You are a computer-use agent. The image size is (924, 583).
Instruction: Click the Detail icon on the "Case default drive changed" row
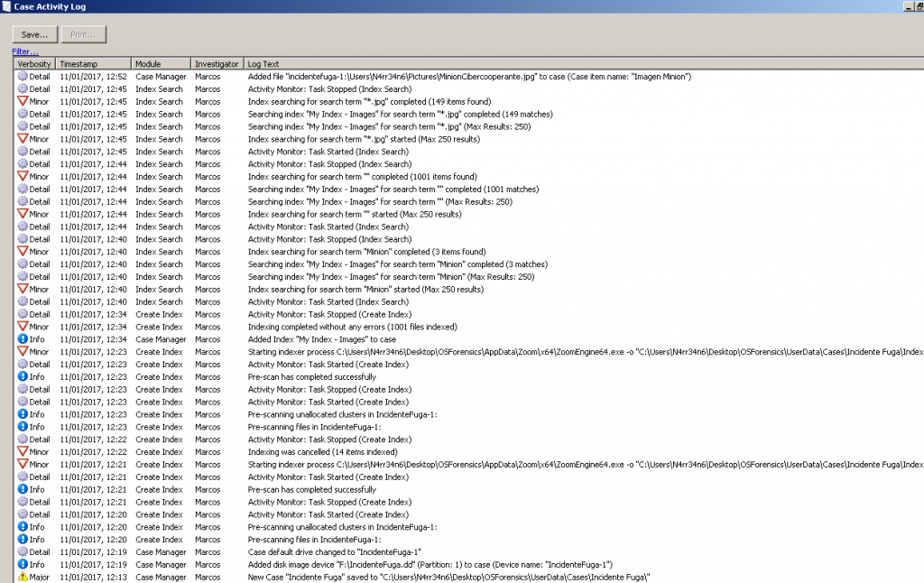[23, 551]
